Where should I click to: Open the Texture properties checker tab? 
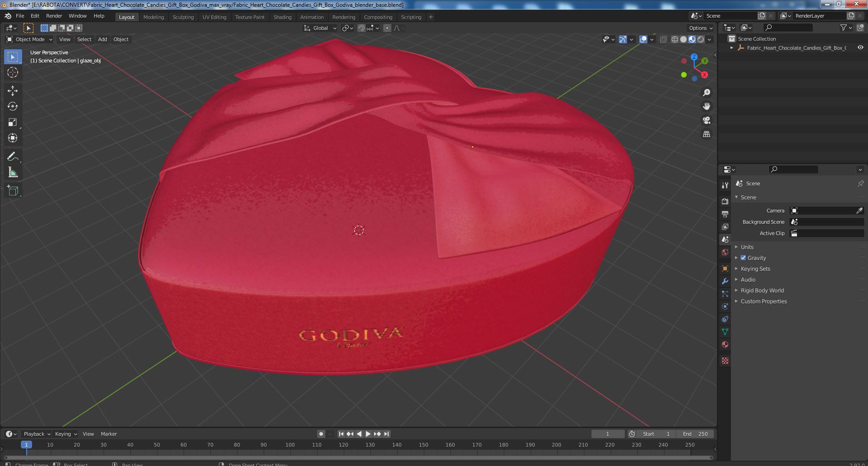click(x=725, y=361)
